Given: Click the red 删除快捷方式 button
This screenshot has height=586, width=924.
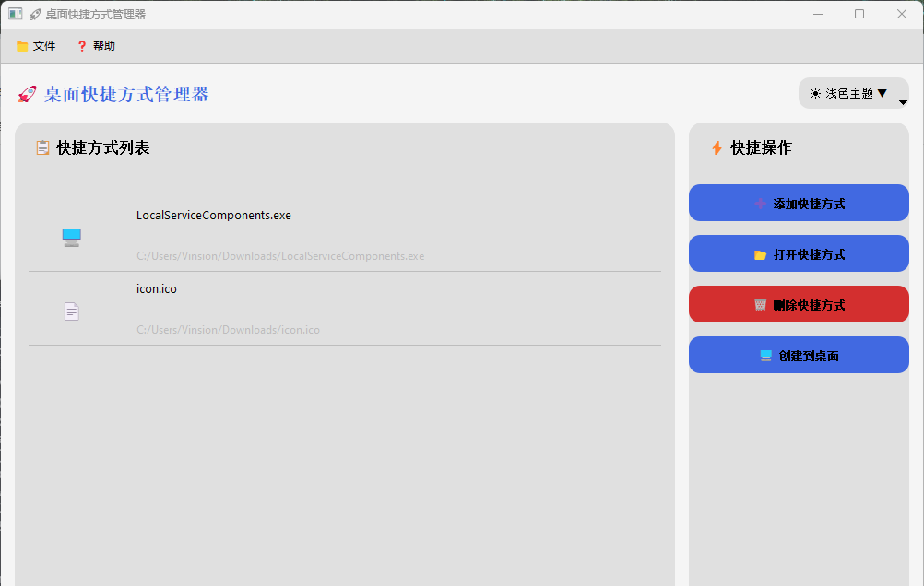Looking at the screenshot, I should tap(799, 304).
